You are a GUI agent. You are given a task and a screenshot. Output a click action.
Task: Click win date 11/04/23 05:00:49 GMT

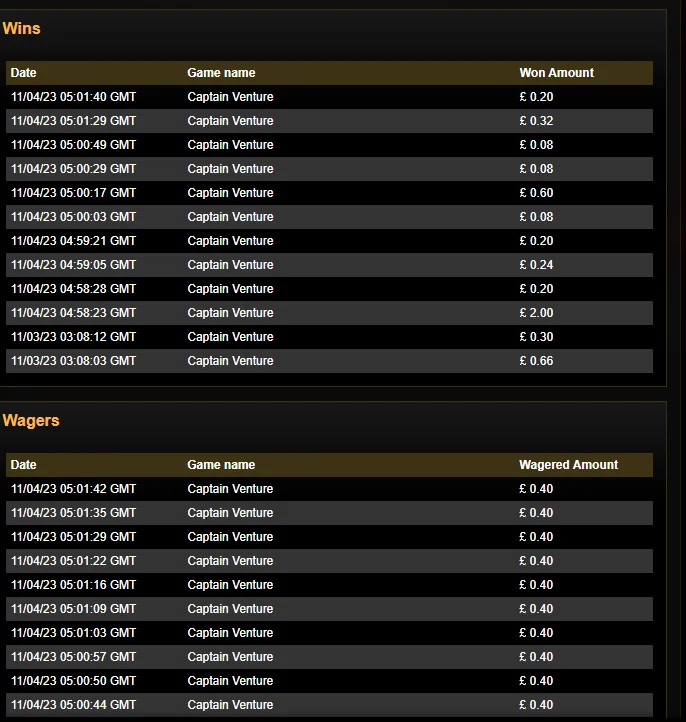(74, 145)
